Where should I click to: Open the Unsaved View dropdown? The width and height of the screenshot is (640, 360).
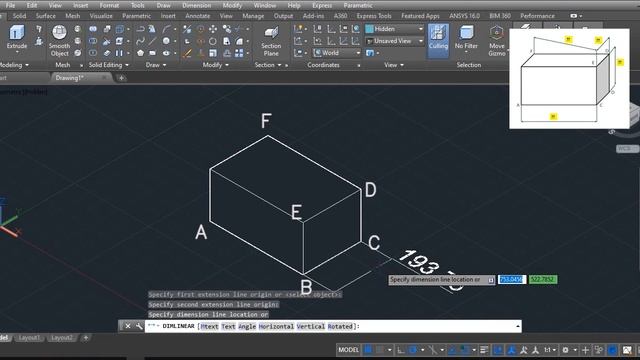click(394, 41)
